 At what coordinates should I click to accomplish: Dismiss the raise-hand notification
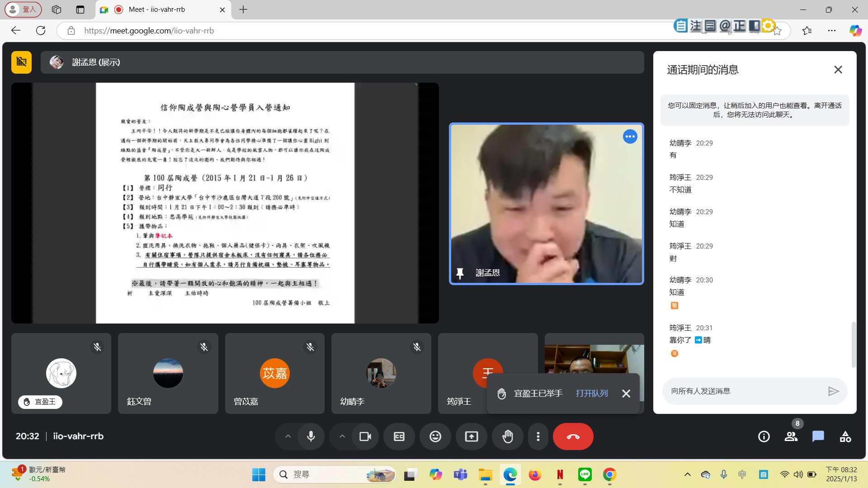pos(626,394)
